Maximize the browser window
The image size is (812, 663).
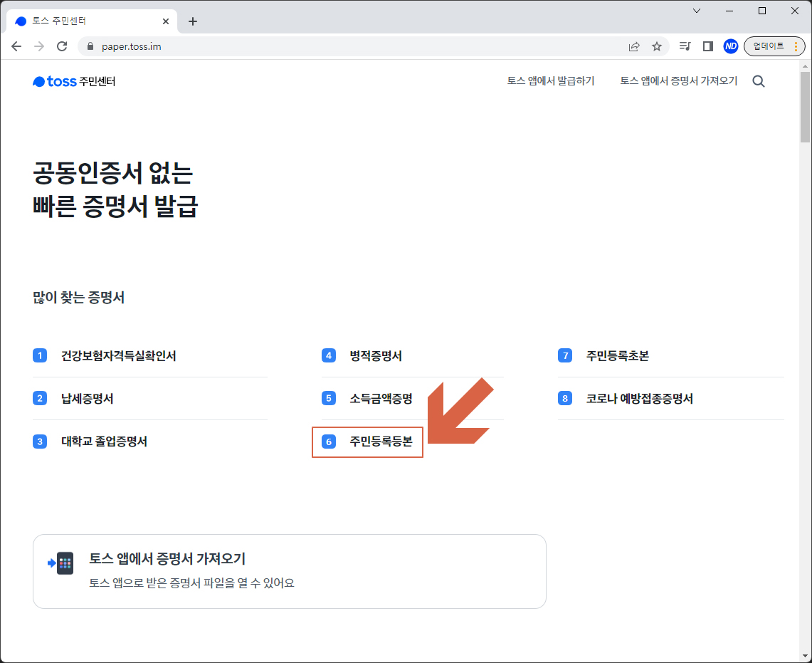[761, 11]
